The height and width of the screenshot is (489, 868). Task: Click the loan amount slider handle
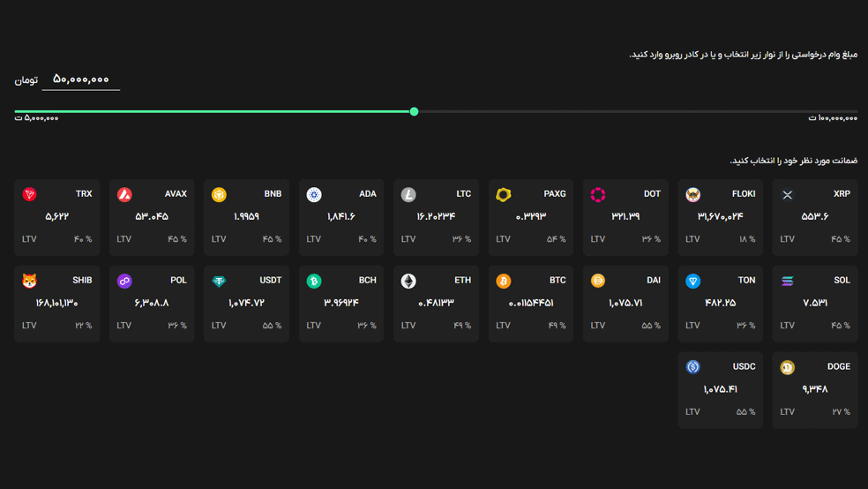[x=414, y=111]
